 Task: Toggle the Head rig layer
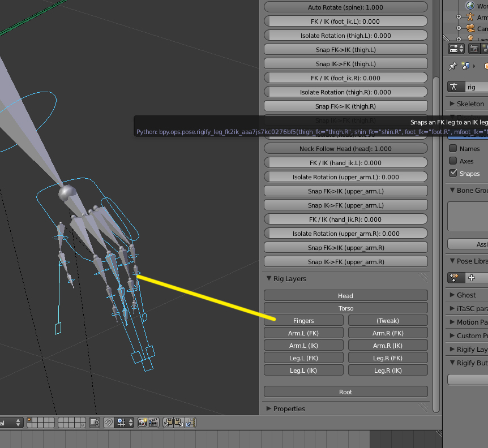click(346, 295)
